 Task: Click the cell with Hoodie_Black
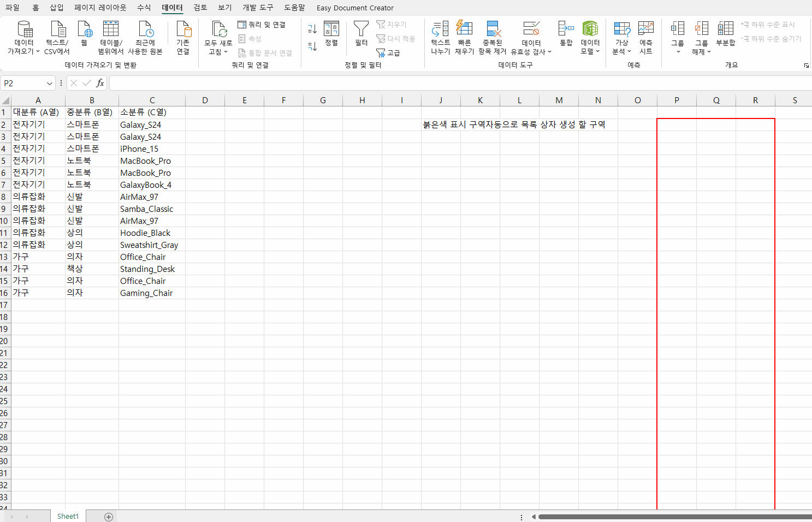[x=152, y=233]
